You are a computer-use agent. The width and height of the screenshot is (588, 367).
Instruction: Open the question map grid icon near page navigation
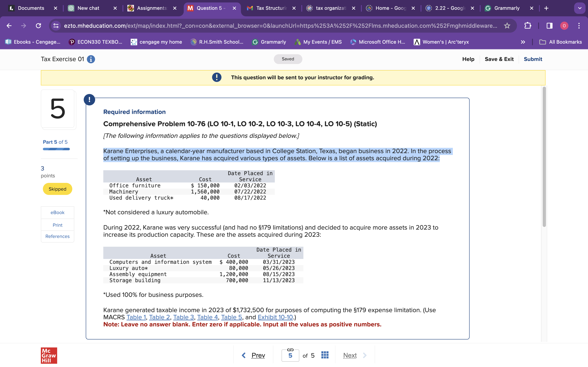324,355
